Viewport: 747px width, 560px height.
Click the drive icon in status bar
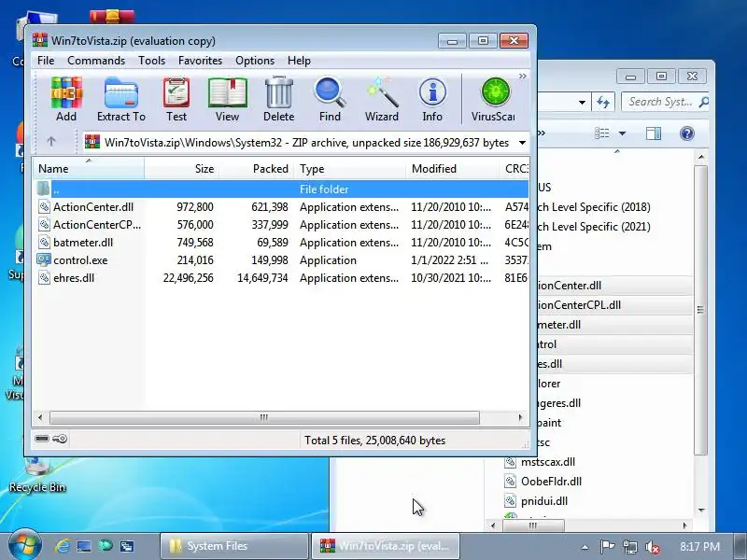tap(42, 439)
